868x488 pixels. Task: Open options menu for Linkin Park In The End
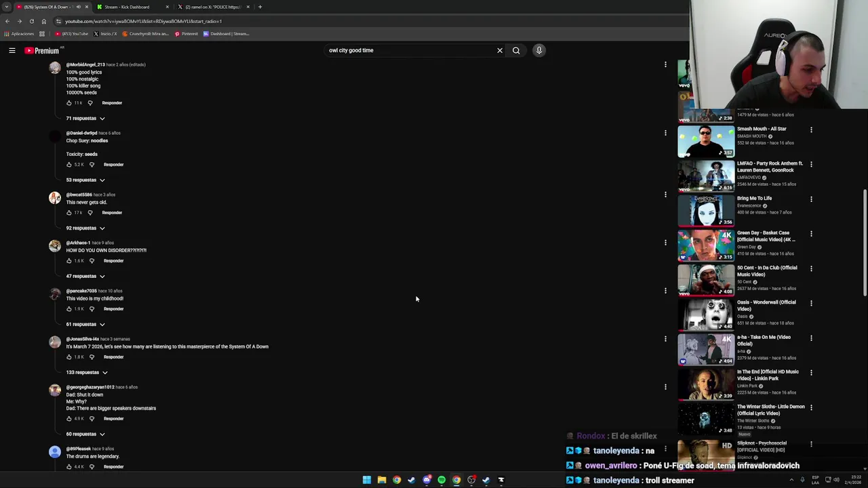click(811, 373)
